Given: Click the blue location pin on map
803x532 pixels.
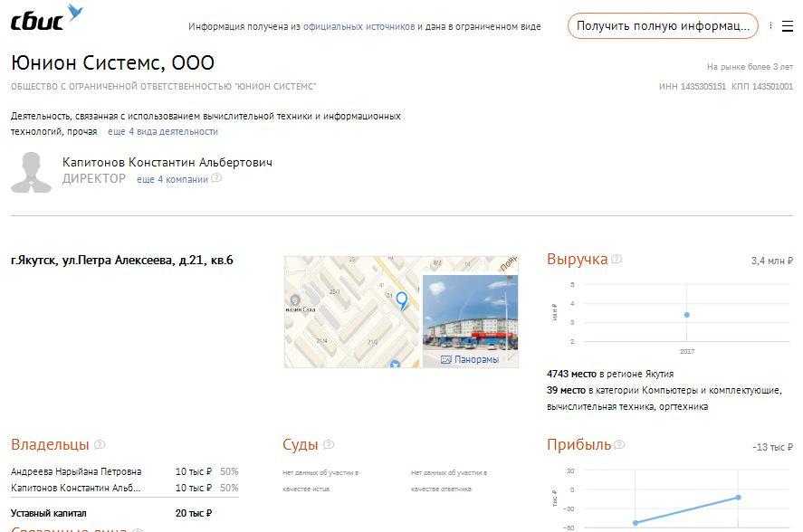Looking at the screenshot, I should 402,300.
